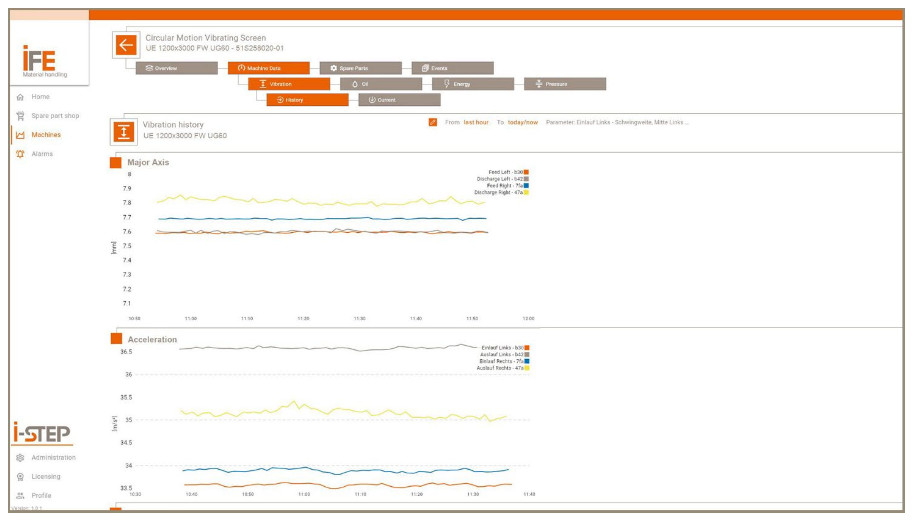This screenshot has height=520, width=921.
Task: Click the orange back arrow button
Action: (x=125, y=45)
